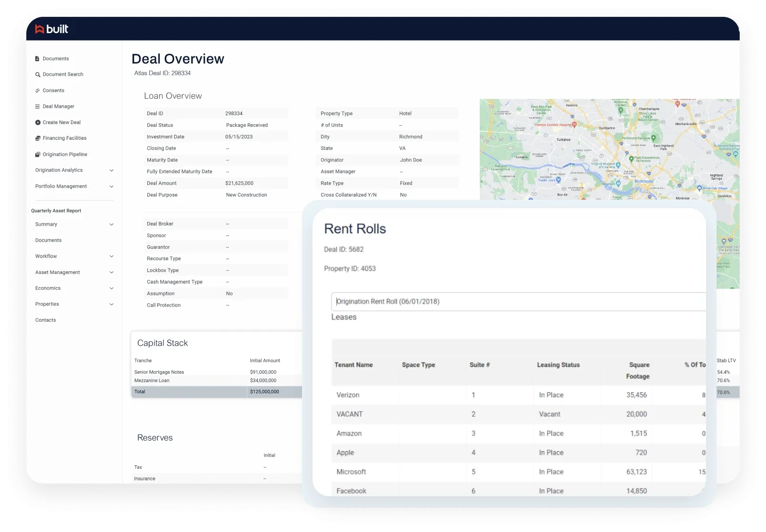Image resolution: width=766 pixels, height=532 pixels.
Task: Click the Richmond area map
Action: coord(609,149)
